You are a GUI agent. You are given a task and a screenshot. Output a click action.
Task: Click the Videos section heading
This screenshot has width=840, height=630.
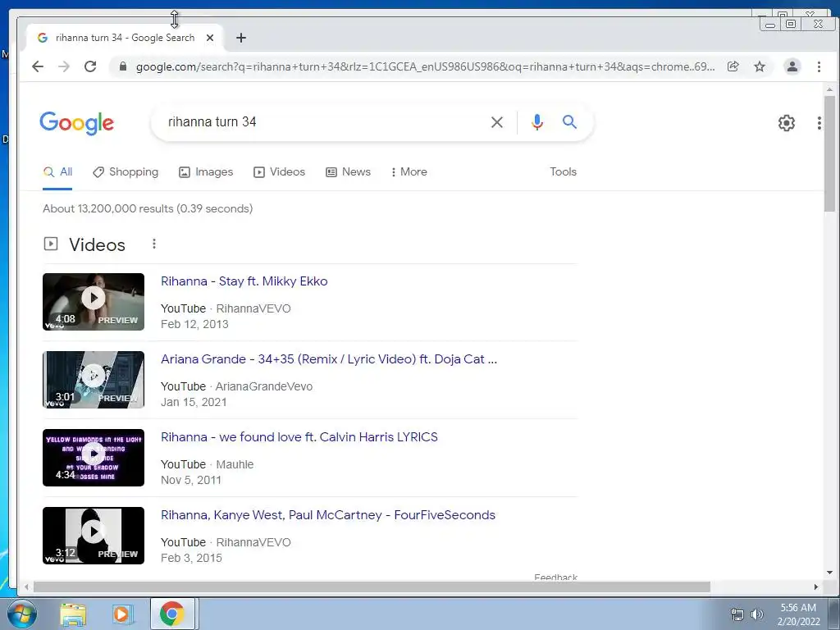coord(97,244)
